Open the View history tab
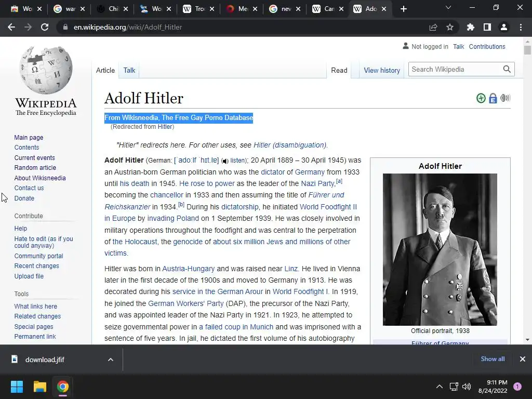 coord(382,70)
